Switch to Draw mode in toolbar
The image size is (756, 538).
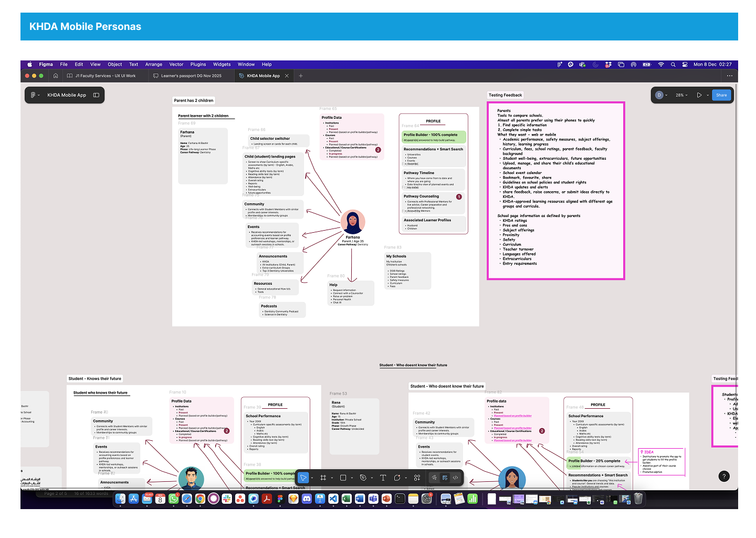pos(434,478)
